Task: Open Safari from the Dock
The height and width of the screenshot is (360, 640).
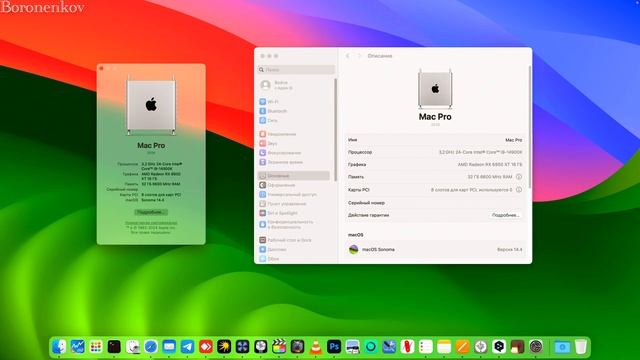Action: click(151, 347)
